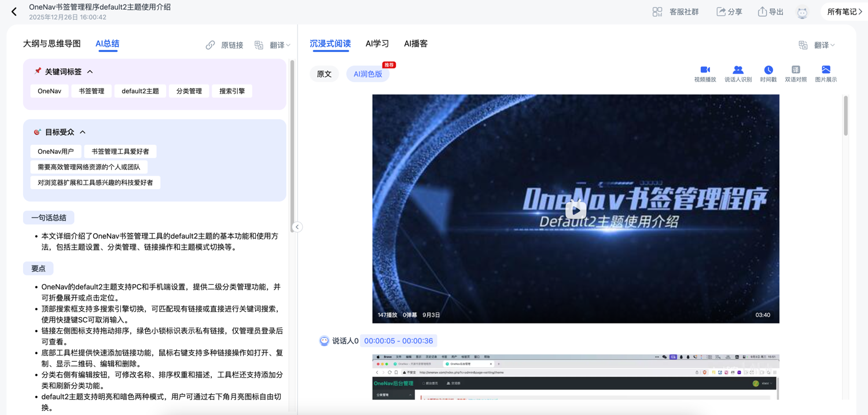This screenshot has height=415, width=868.
Task: Toggle 时间戳 timestamp display
Action: pyautogui.click(x=768, y=70)
